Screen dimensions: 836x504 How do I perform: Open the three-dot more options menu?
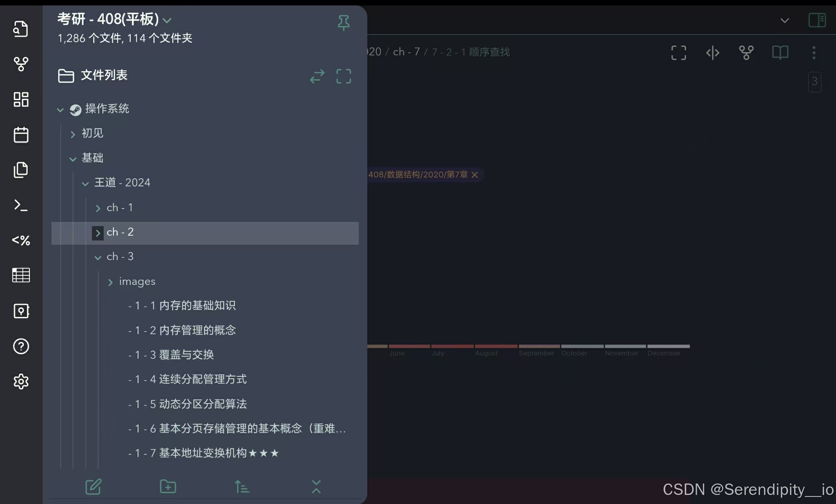[x=814, y=52]
